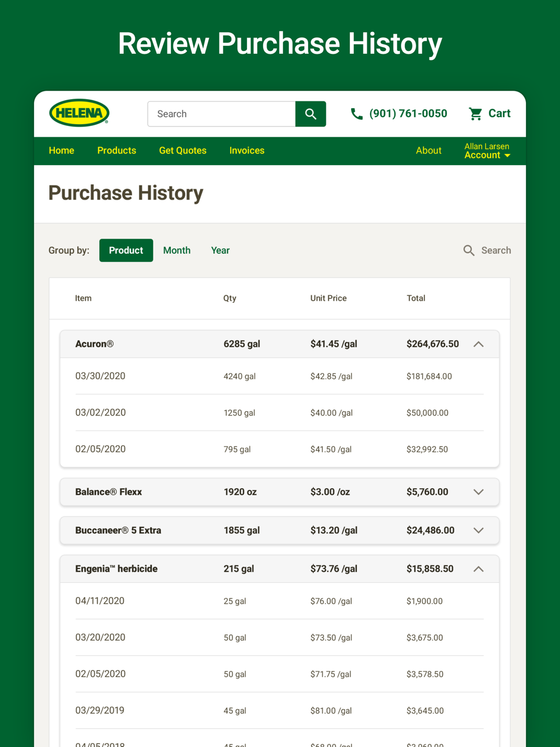This screenshot has width=560, height=747.
Task: Select the Acuron® product name
Action: point(95,344)
